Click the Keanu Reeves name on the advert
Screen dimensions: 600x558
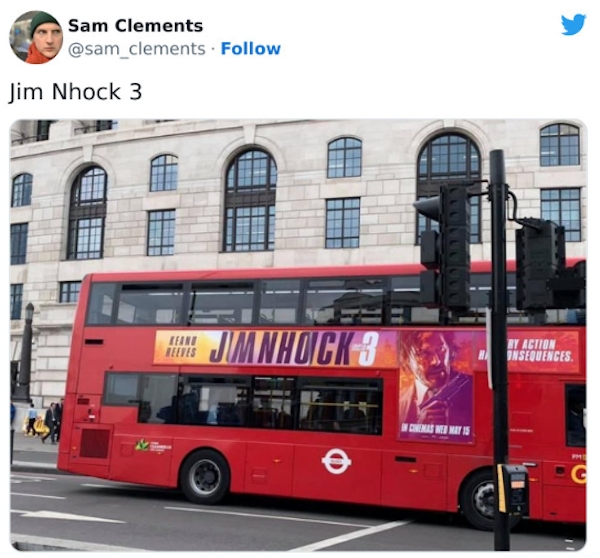pyautogui.click(x=183, y=347)
